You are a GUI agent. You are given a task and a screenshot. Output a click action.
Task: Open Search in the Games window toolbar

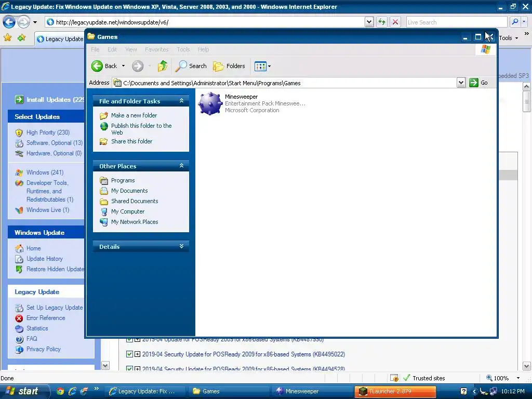coord(191,66)
